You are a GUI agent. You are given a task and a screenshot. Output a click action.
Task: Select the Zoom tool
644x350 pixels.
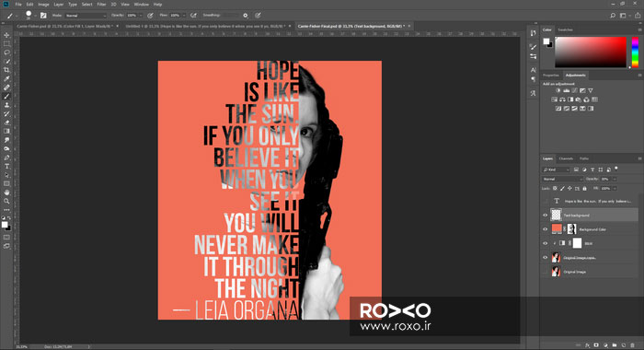[6, 201]
